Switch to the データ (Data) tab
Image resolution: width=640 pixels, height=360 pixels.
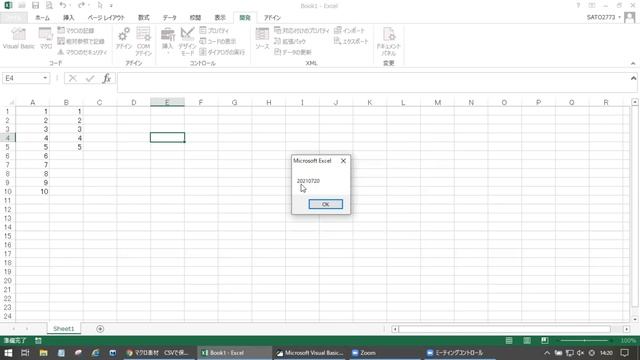tap(169, 18)
